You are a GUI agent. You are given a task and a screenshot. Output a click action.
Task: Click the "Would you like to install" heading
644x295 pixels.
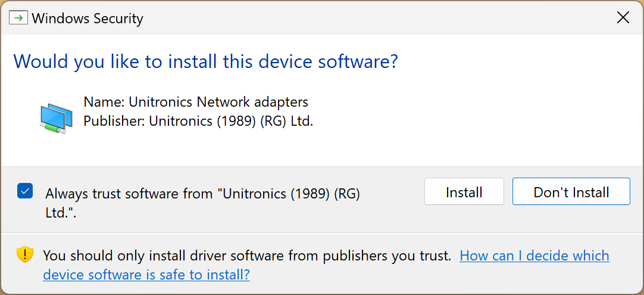205,61
